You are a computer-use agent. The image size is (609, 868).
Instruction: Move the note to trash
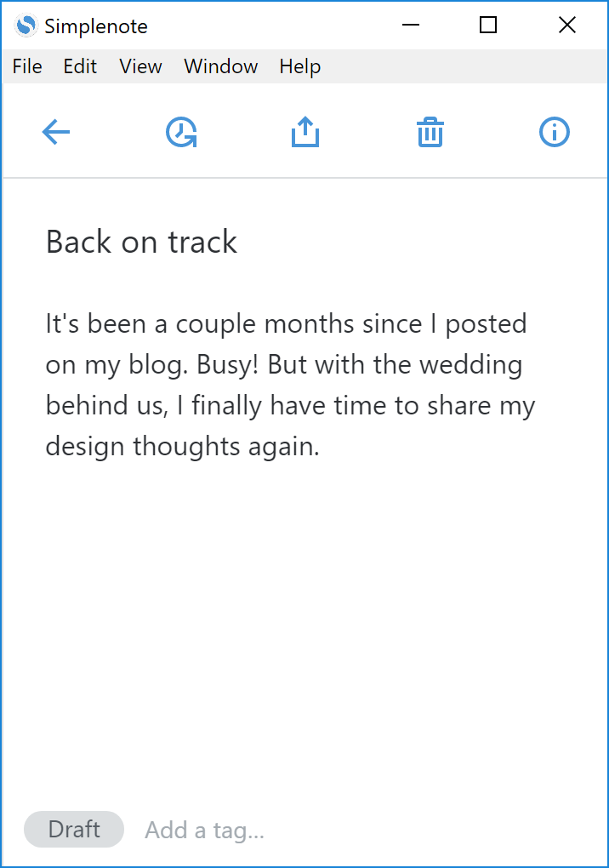430,133
